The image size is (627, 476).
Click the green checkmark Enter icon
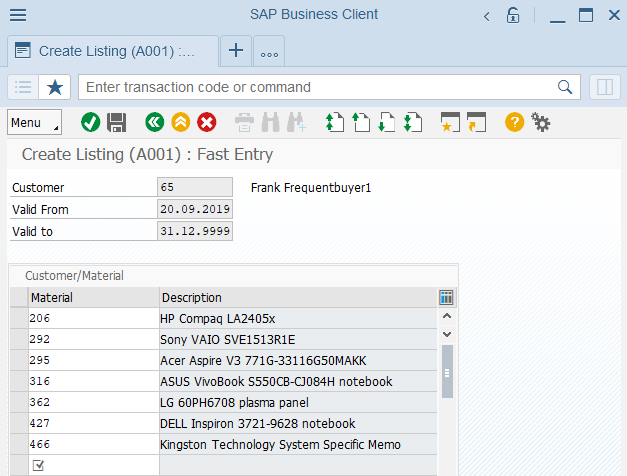[90, 122]
